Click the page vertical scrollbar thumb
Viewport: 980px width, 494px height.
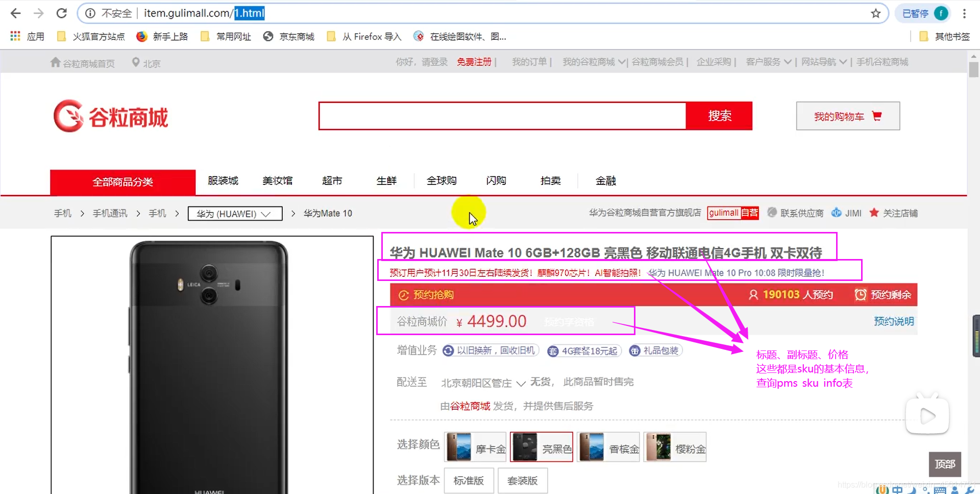coord(973,69)
